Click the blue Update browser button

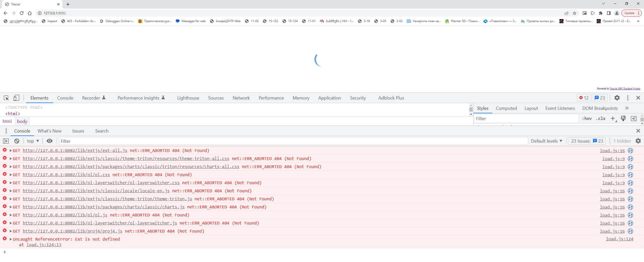pos(629,13)
